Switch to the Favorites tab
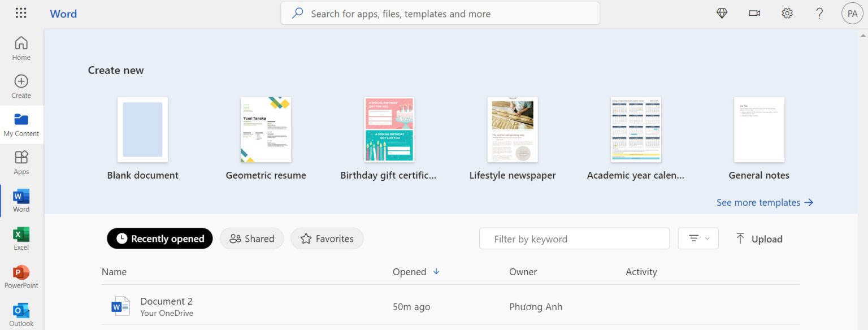868x330 pixels. [x=327, y=238]
